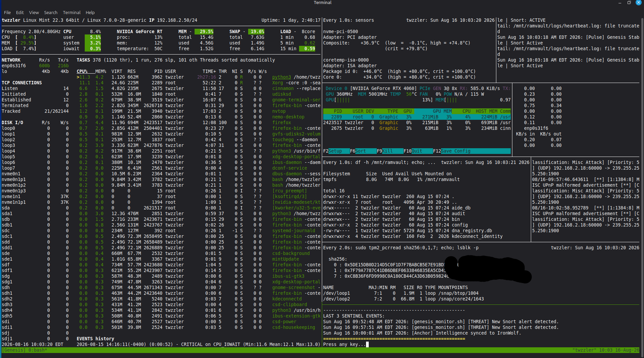
Task: Click the [Genesis] tmux session label
Action: pyautogui.click(x=14, y=350)
